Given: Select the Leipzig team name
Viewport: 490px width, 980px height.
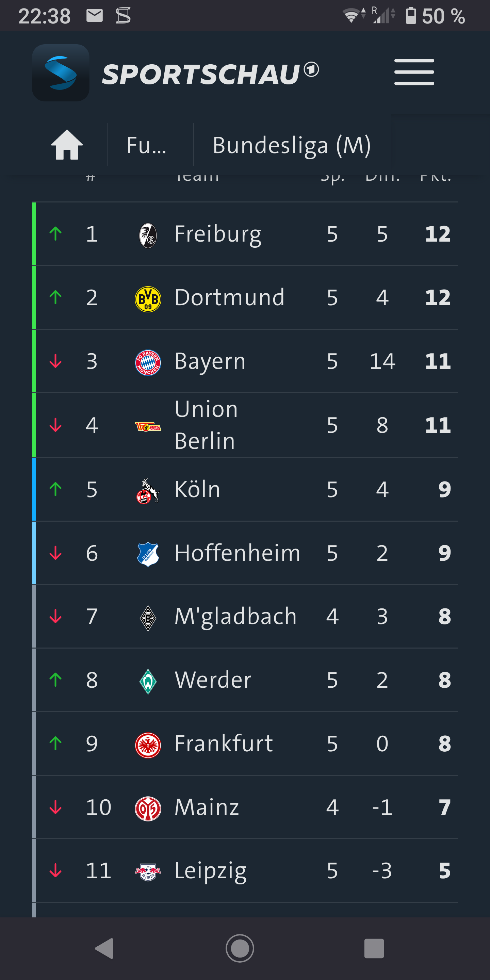Looking at the screenshot, I should click(x=210, y=871).
